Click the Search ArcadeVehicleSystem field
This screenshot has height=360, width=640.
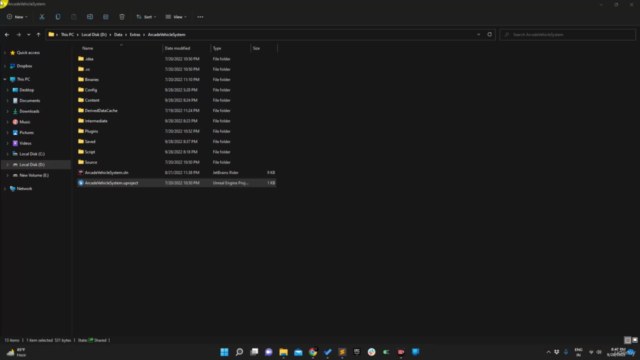pyautogui.click(x=567, y=35)
